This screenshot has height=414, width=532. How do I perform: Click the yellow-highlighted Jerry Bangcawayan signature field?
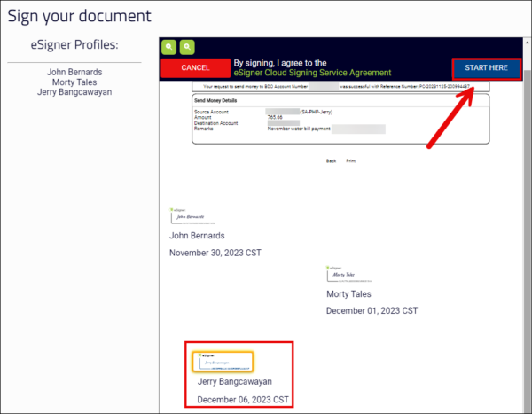(223, 361)
